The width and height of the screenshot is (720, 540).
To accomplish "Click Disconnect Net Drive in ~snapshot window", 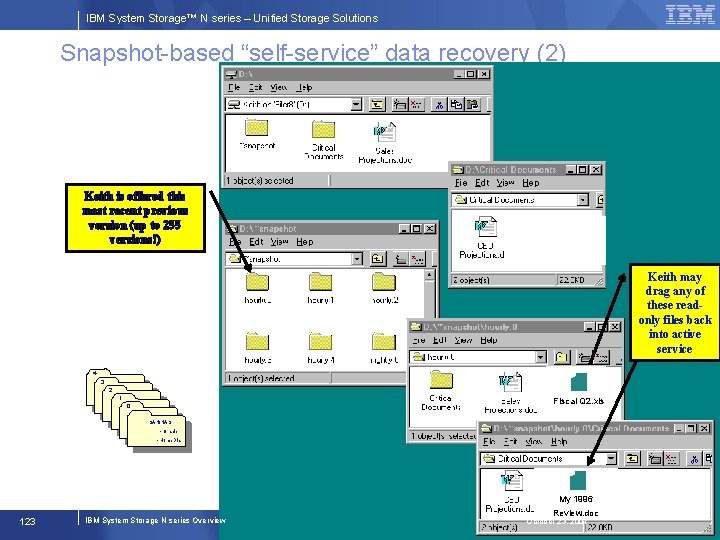I will [417, 259].
